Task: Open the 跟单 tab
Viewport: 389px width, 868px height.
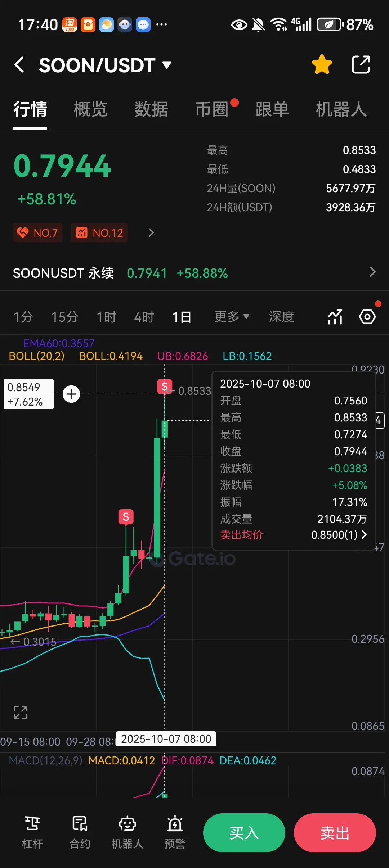Action: [272, 109]
